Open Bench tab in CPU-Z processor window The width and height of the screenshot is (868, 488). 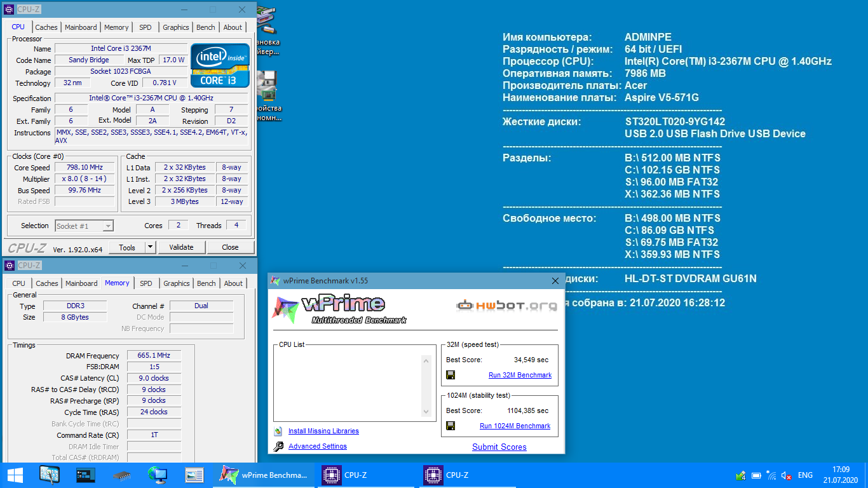click(x=206, y=27)
